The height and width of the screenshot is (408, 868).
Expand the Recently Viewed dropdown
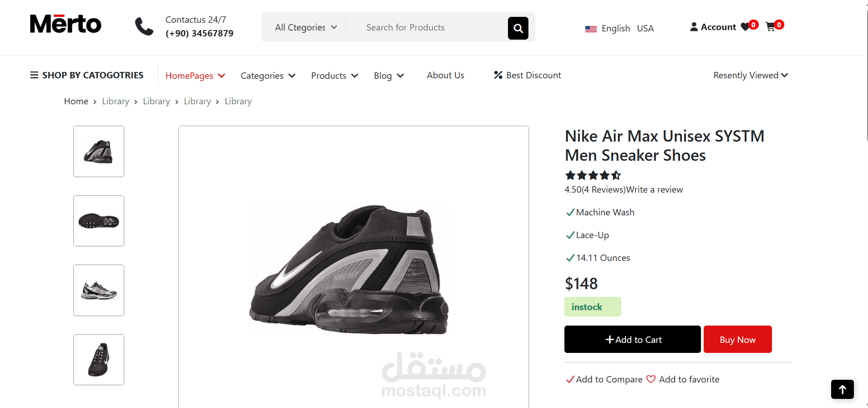point(751,75)
